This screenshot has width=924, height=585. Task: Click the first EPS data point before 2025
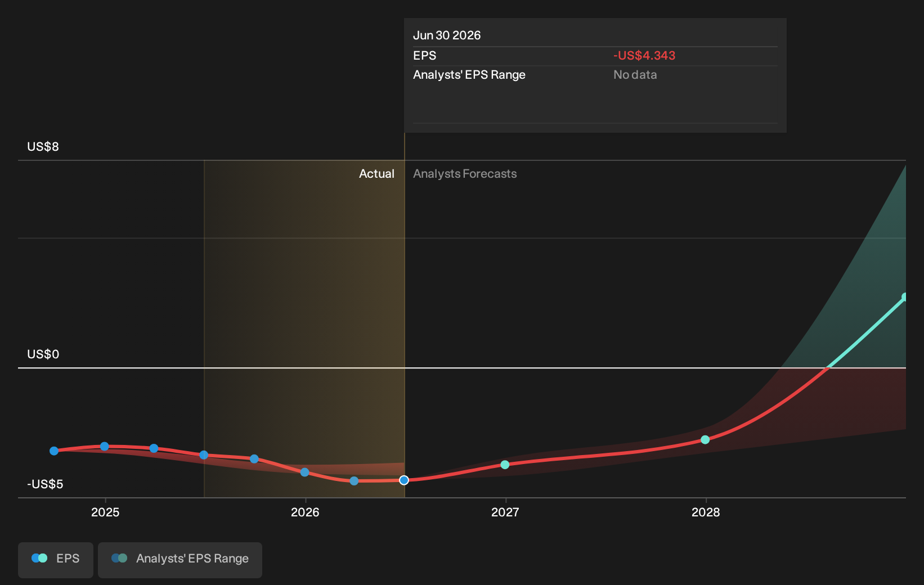(54, 451)
